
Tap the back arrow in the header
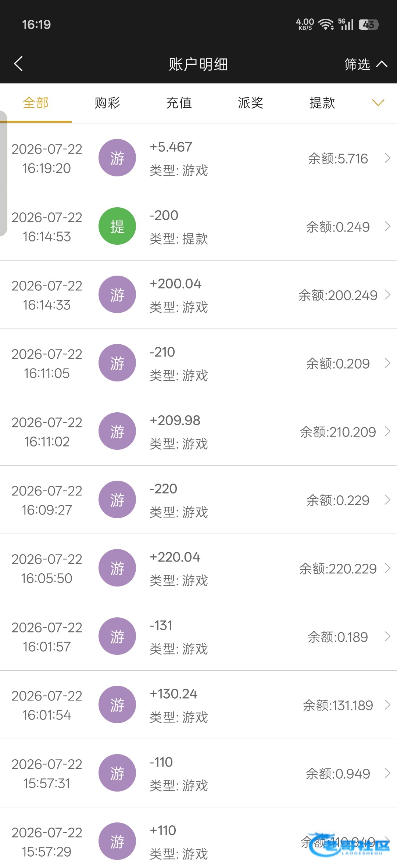point(18,64)
